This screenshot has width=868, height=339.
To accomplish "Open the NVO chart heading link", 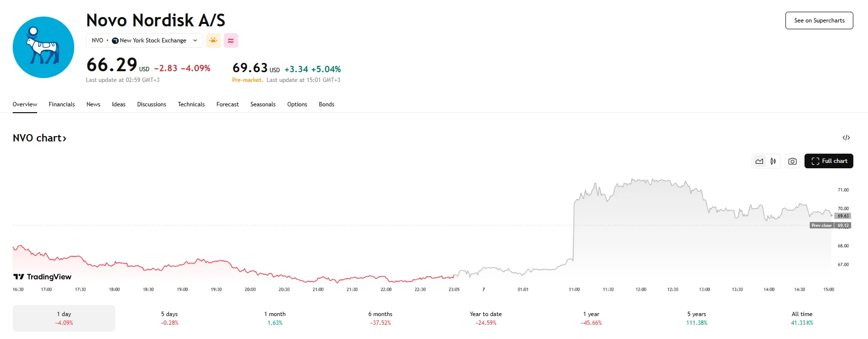I will click(x=40, y=138).
